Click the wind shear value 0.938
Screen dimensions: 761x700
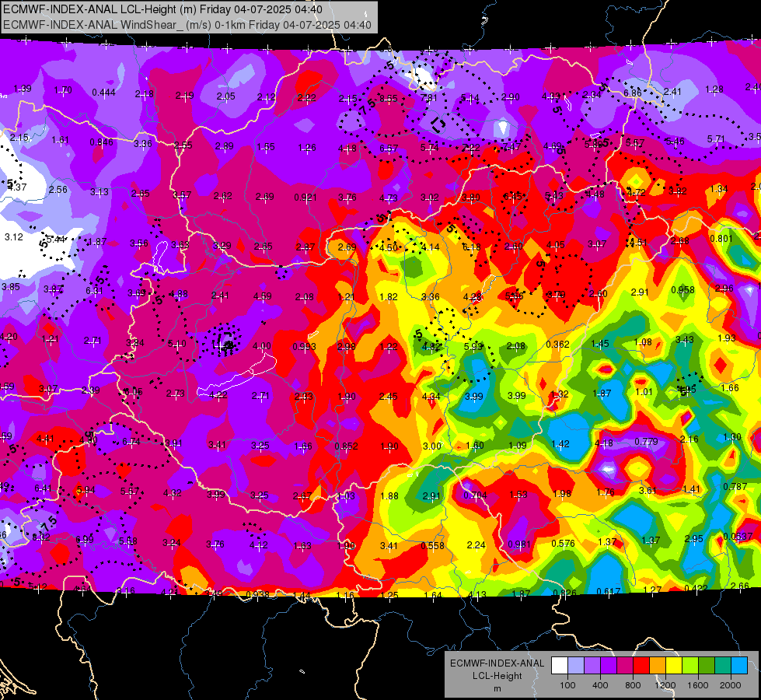point(258,594)
